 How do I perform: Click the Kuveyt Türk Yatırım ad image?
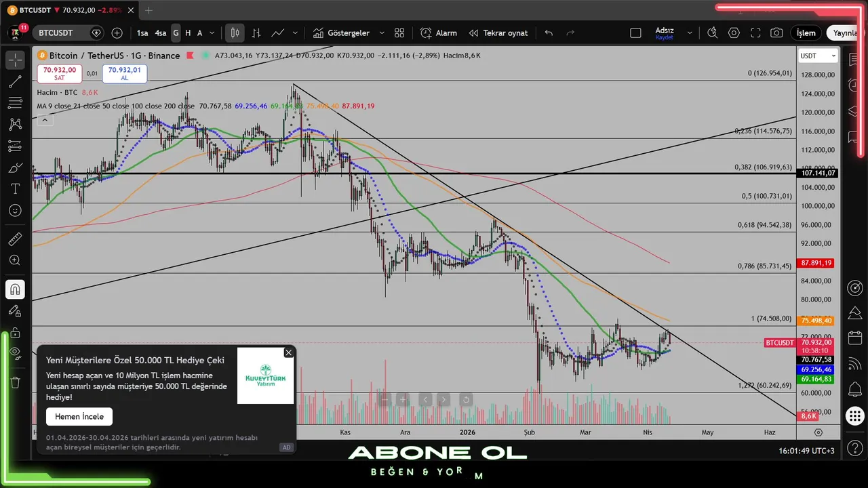click(x=266, y=375)
